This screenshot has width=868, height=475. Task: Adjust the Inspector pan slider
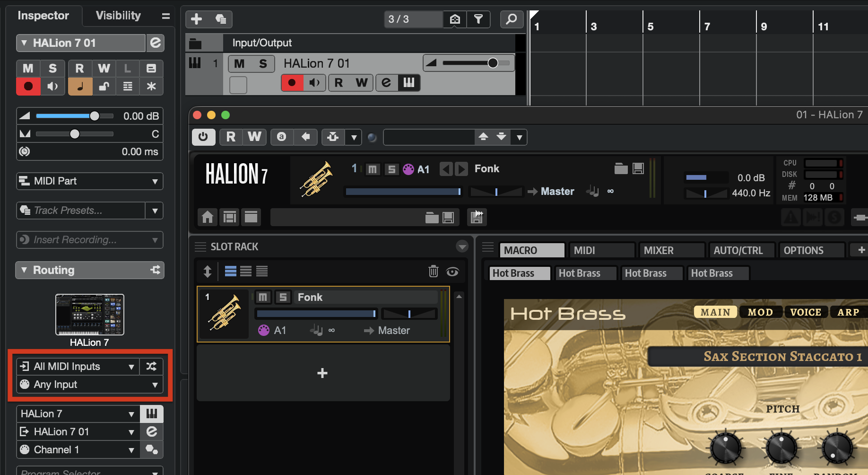pyautogui.click(x=75, y=134)
